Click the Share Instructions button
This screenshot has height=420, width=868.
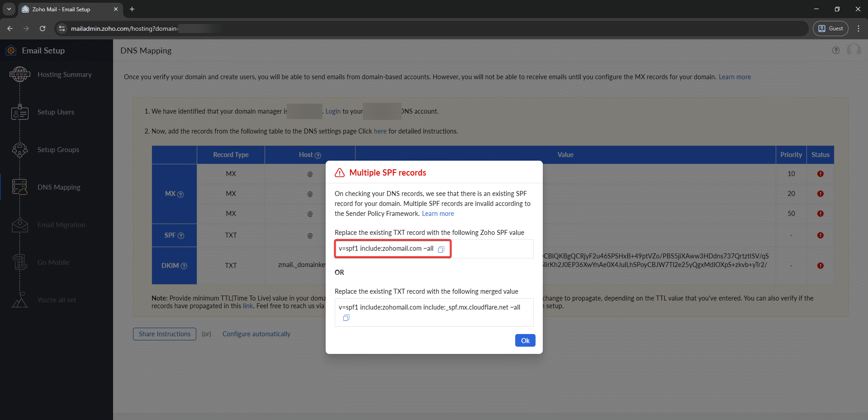click(164, 334)
